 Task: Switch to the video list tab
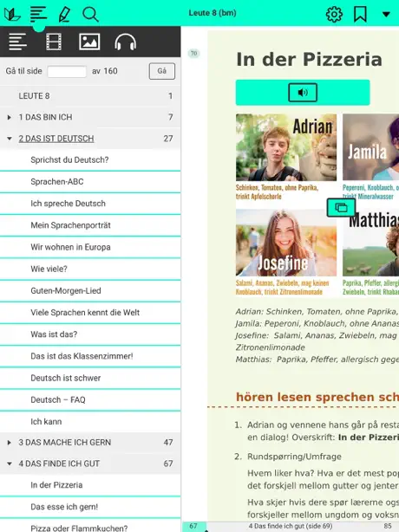pyautogui.click(x=54, y=42)
